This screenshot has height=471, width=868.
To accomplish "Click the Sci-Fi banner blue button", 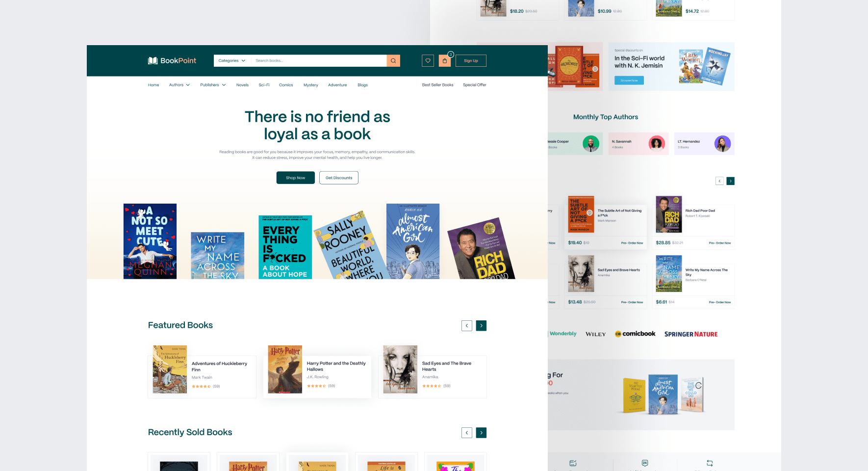I will tap(629, 80).
